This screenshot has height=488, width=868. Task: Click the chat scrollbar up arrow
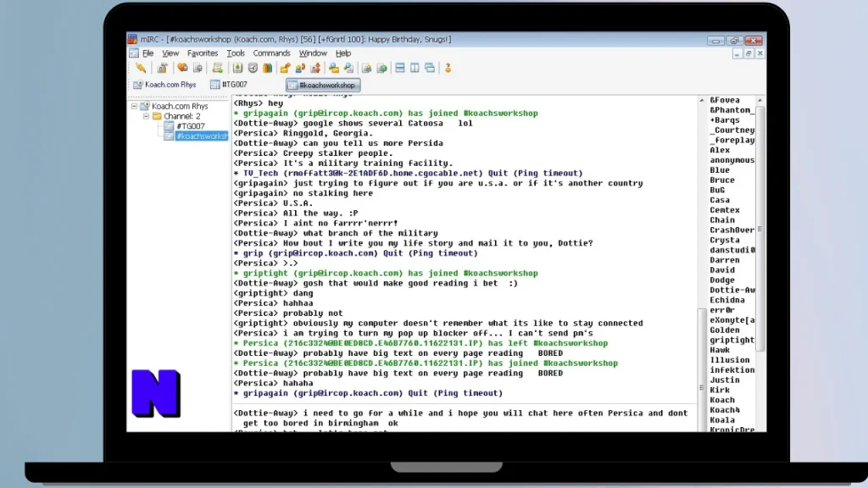click(x=701, y=100)
